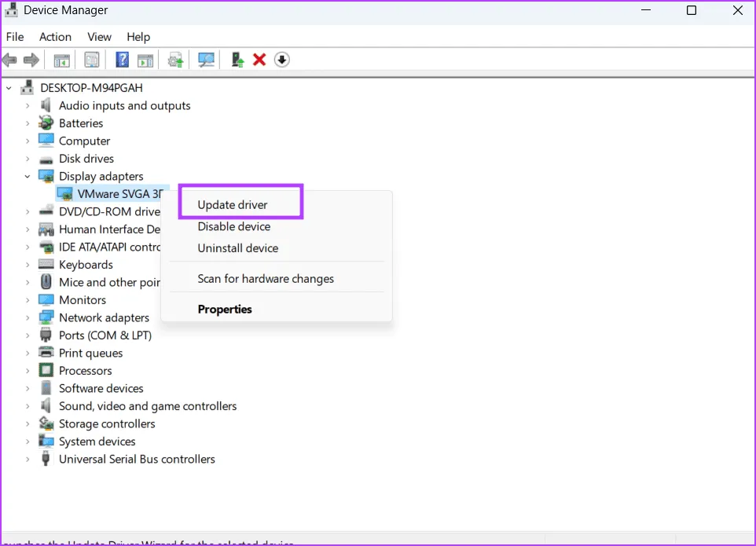Open the View menu in menu bar
The height and width of the screenshot is (546, 756).
[99, 37]
